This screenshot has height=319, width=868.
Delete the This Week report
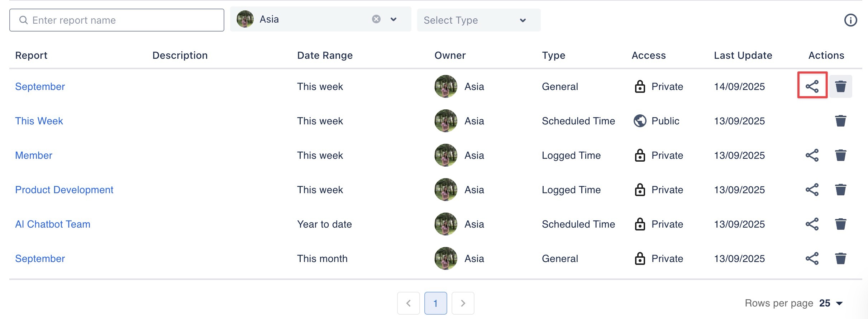[x=840, y=121]
